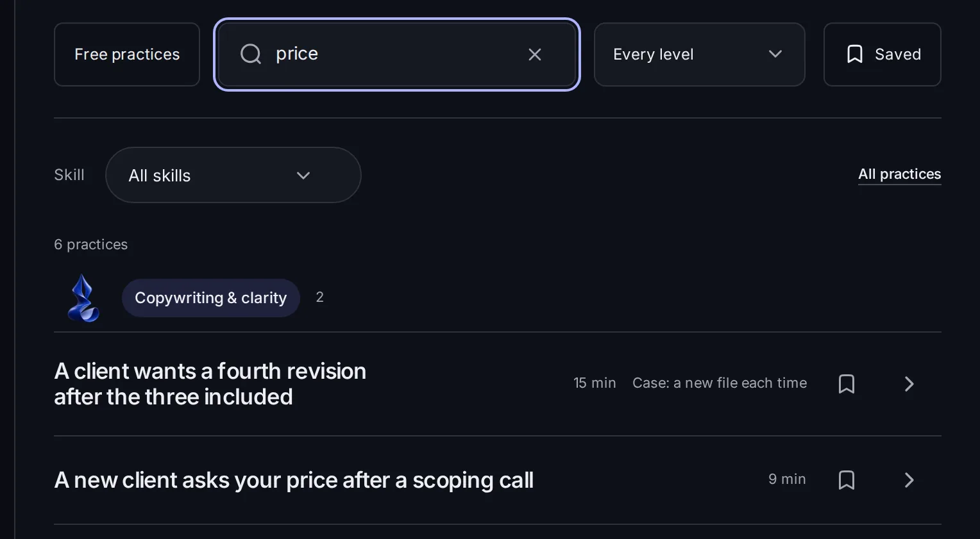Open fourth revision practice via arrow
Screen dimensions: 980x539
909,384
